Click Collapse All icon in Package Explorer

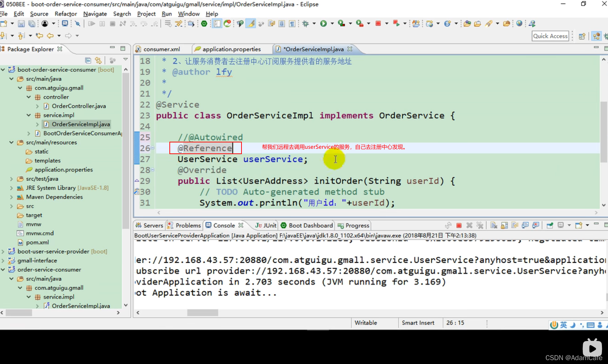coord(88,60)
